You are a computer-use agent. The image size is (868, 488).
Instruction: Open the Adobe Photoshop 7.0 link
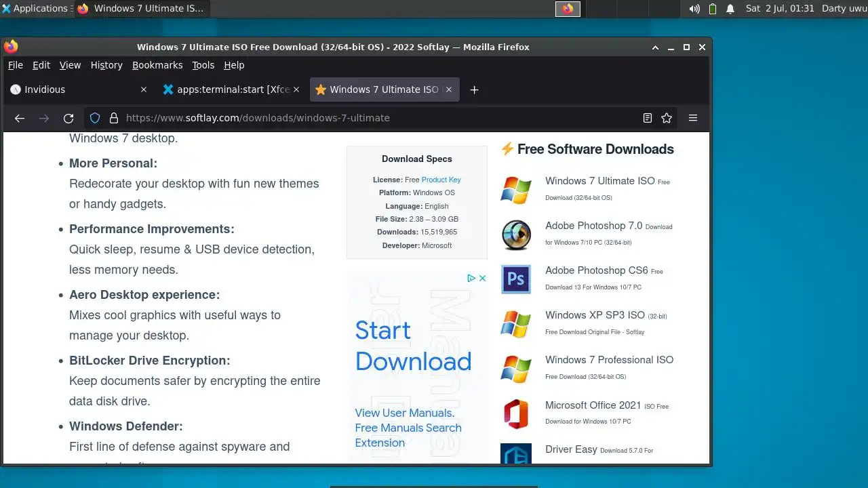[593, 226]
